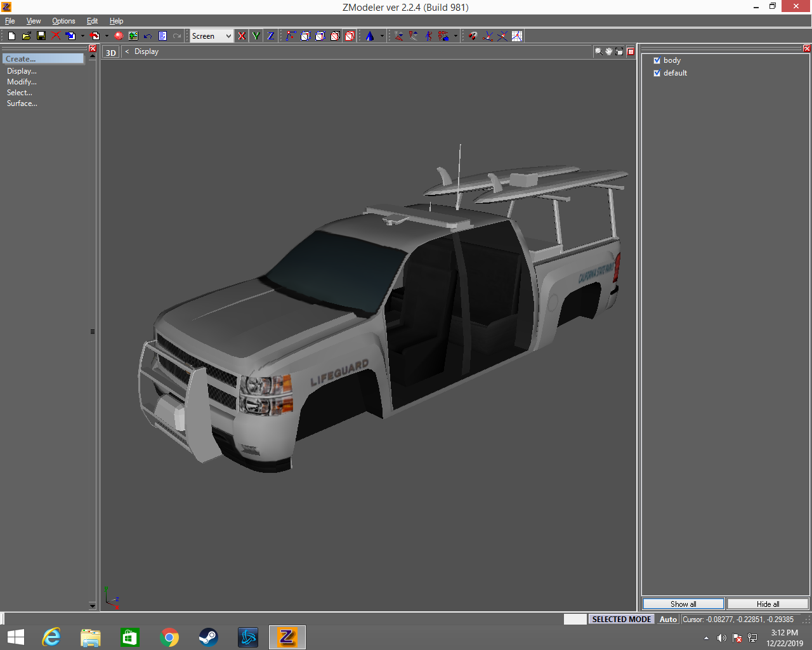The width and height of the screenshot is (812, 650).
Task: Toggle the Y axis constraint button
Action: [x=256, y=36]
